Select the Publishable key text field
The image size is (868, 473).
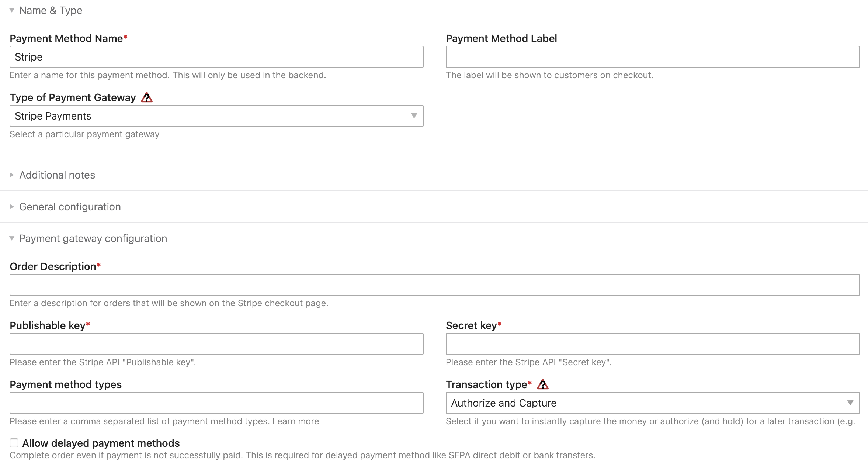point(216,344)
